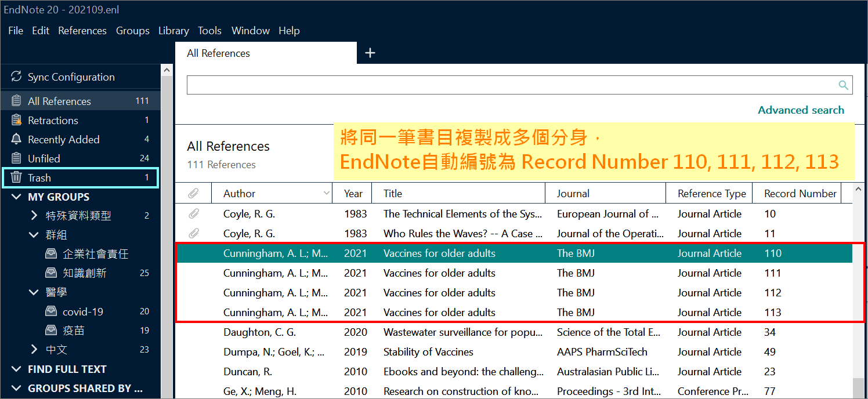Select the 知識創新 group
Viewport: 868px width, 399px height.
pyautogui.click(x=81, y=273)
